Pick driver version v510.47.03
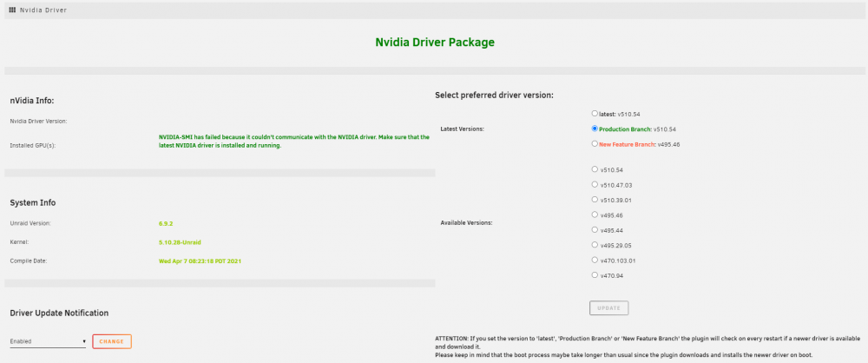Image resolution: width=868 pixels, height=363 pixels. point(595,184)
